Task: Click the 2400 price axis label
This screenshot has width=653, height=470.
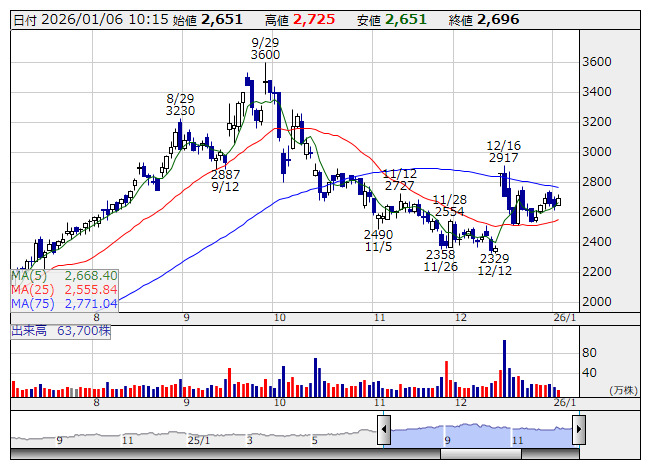Action: pyautogui.click(x=597, y=241)
